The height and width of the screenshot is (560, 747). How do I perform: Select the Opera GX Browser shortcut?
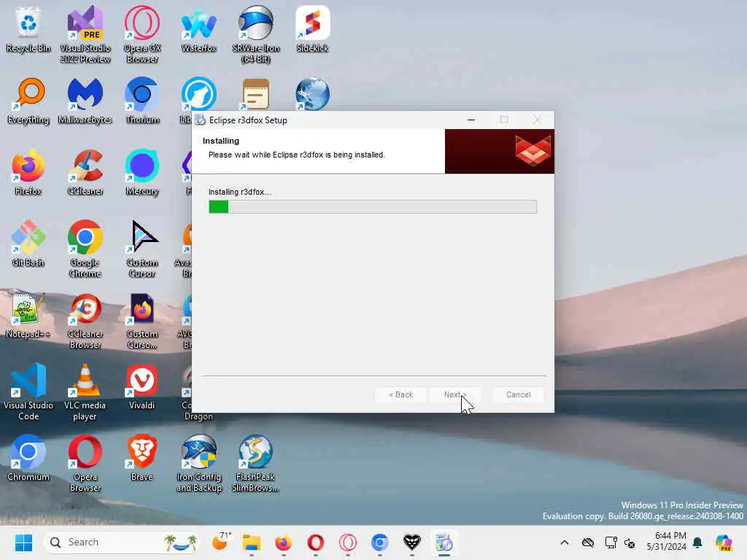pyautogui.click(x=142, y=34)
